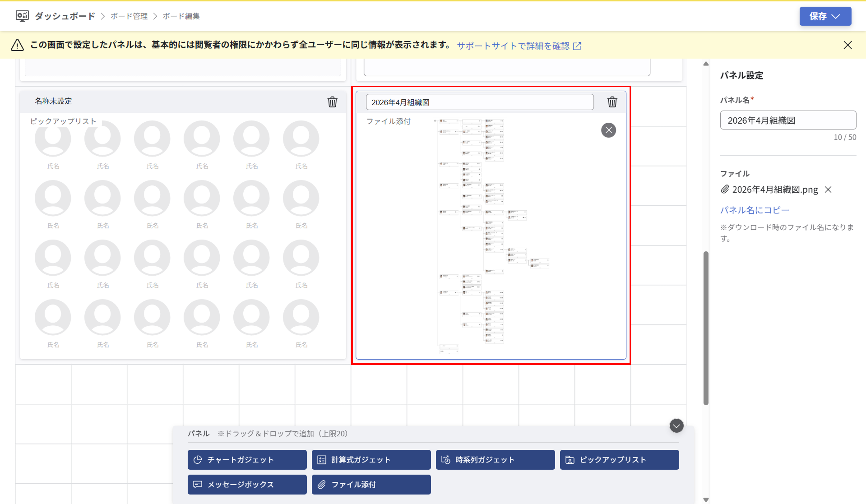Click the パネル設定 heading
This screenshot has height=504, width=866.
[x=742, y=75]
